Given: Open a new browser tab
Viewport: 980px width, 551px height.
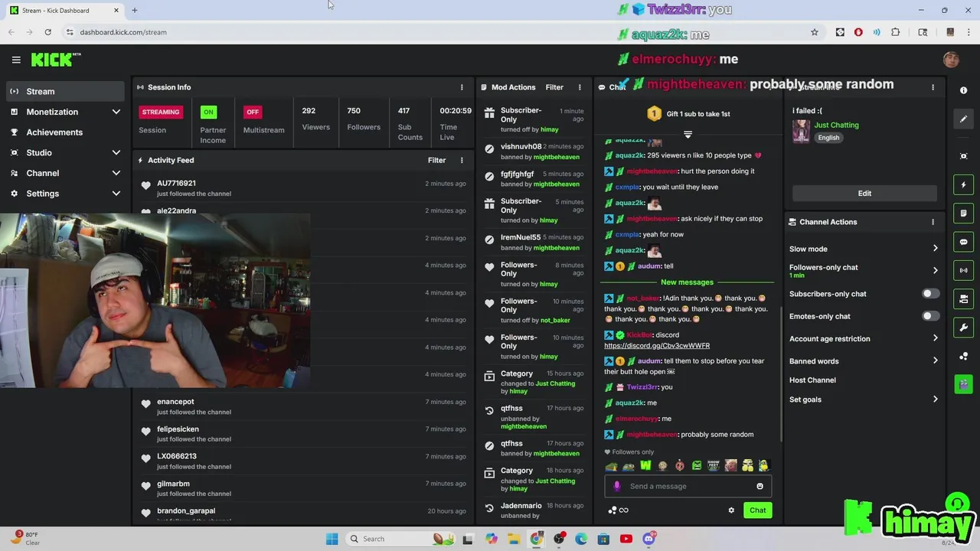Looking at the screenshot, I should [x=134, y=11].
